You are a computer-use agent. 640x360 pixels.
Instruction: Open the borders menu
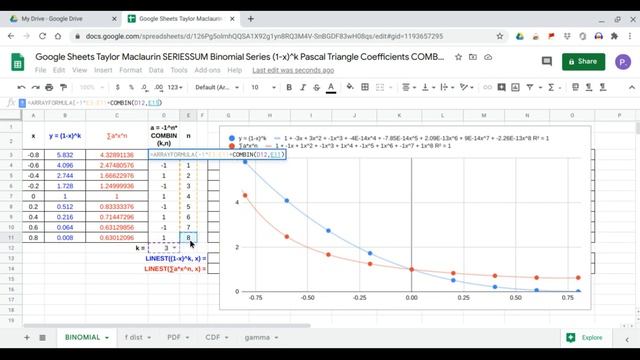[365, 87]
